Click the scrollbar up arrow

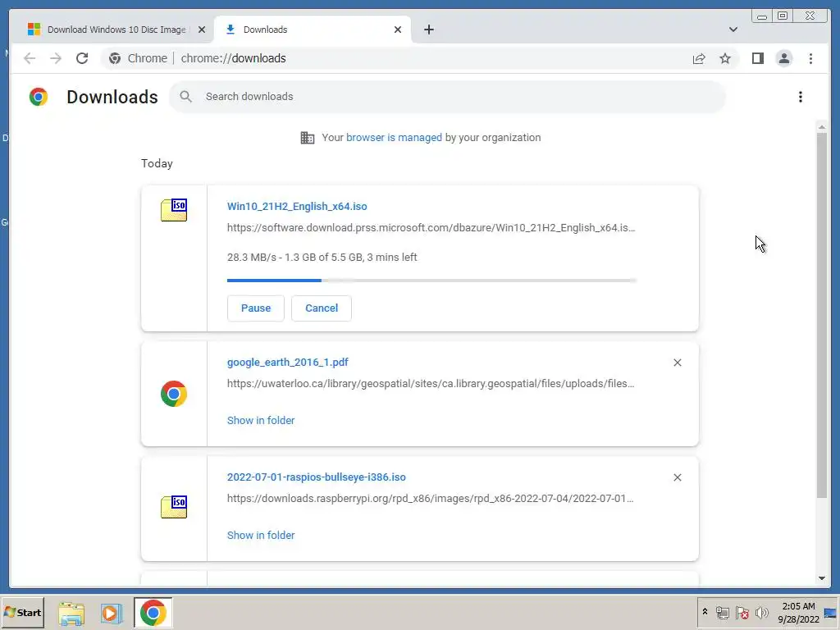822,127
